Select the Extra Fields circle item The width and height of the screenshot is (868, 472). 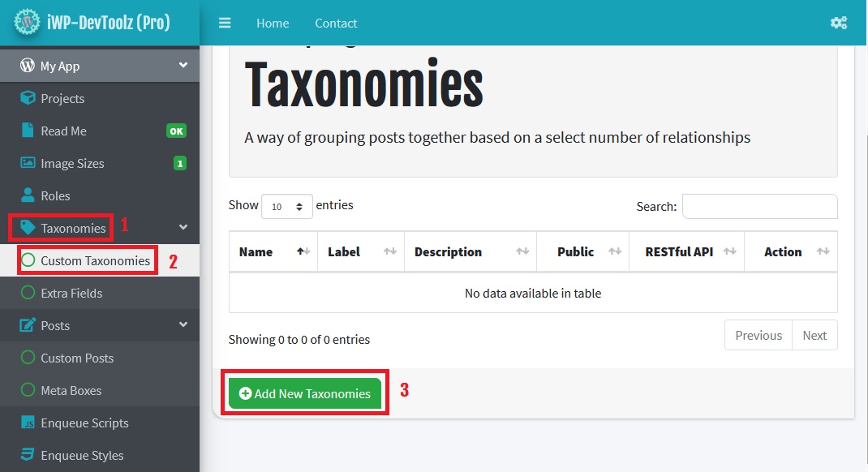28,293
